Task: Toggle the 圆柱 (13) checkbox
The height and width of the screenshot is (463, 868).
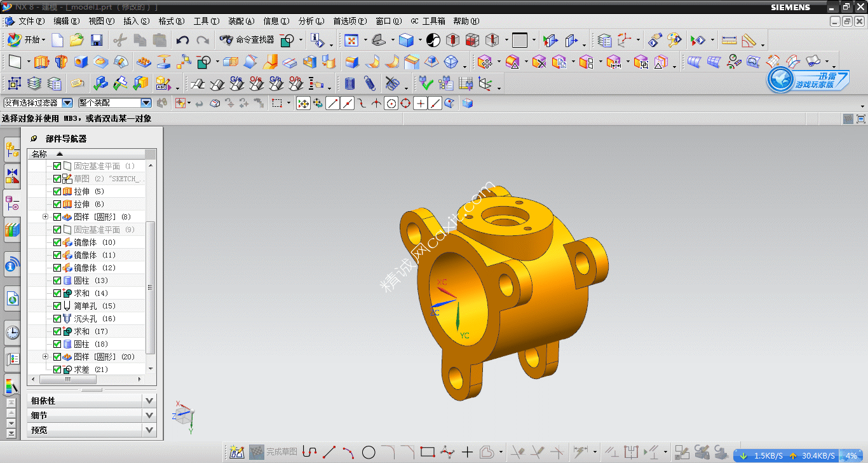Action: click(57, 280)
